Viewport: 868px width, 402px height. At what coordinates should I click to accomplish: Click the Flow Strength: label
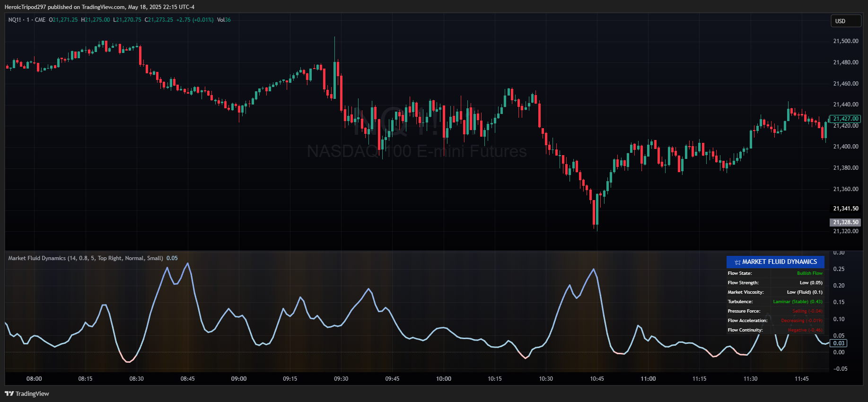[743, 283]
